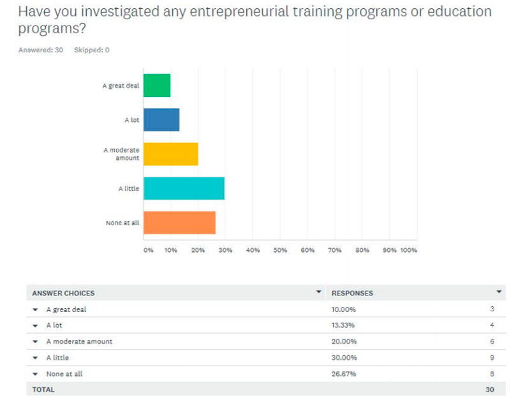Open the Responses column sort dropdown

(499, 292)
